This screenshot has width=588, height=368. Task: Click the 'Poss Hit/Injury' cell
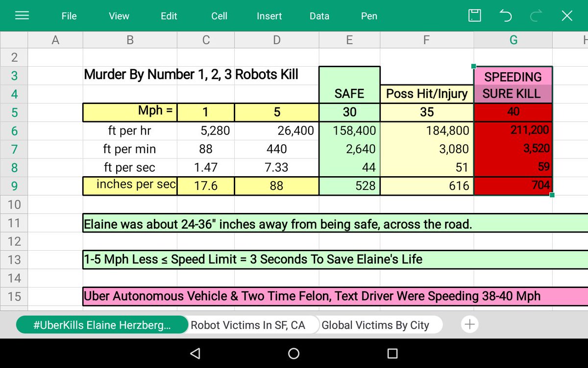[x=427, y=93]
